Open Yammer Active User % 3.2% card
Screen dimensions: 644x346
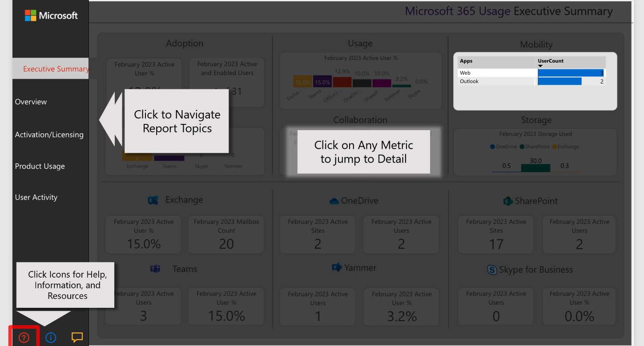pos(401,306)
